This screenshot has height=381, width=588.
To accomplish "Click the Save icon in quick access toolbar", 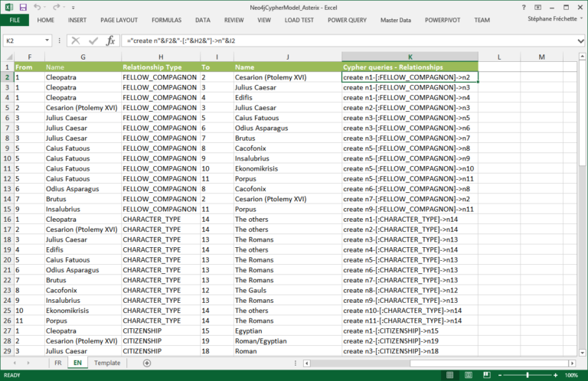I will (x=22, y=6).
